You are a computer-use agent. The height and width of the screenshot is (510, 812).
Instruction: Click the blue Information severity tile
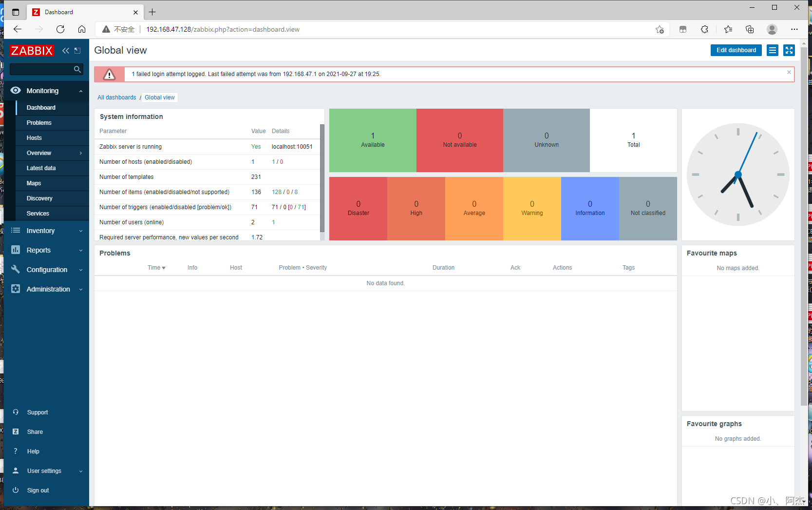coord(590,209)
